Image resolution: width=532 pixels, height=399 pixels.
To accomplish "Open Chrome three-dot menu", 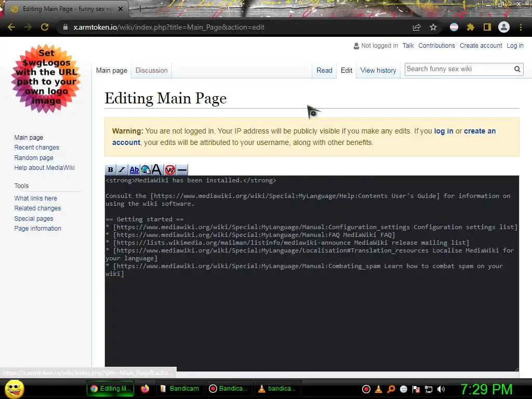I will [521, 27].
